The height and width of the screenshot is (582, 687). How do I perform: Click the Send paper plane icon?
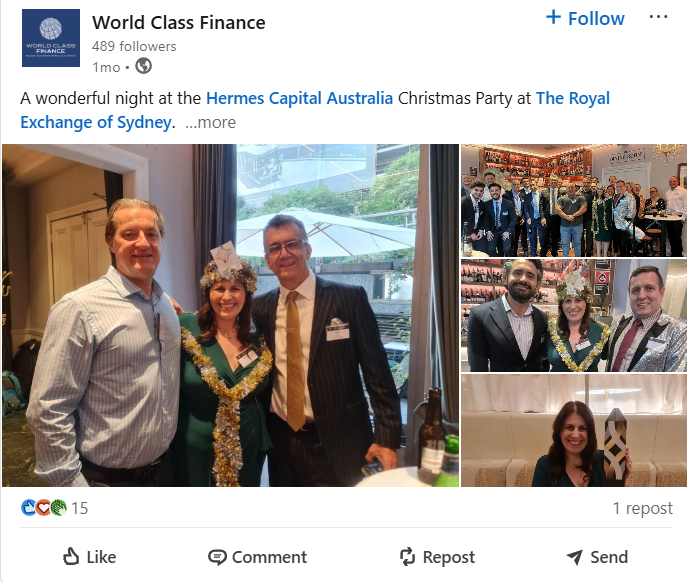pyautogui.click(x=574, y=557)
